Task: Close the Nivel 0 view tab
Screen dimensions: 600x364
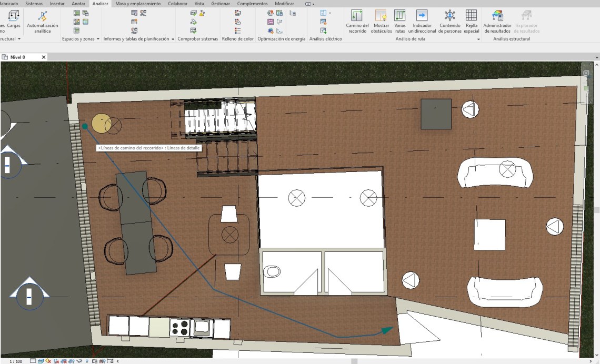Action: pyautogui.click(x=44, y=57)
